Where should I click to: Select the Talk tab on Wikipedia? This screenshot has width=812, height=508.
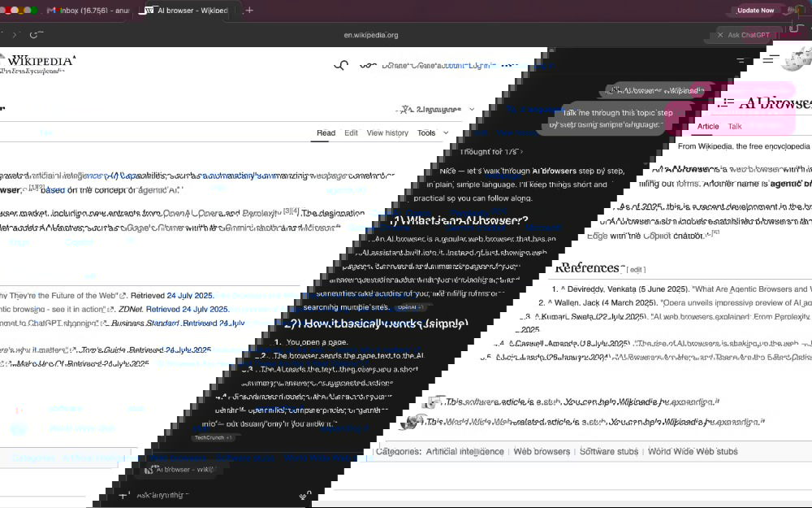point(734,127)
